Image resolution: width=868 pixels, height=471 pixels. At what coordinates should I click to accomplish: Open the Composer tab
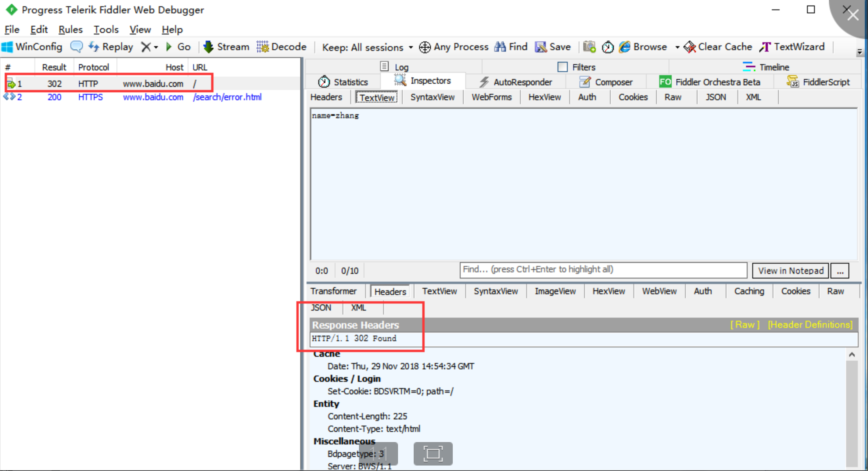click(x=606, y=82)
